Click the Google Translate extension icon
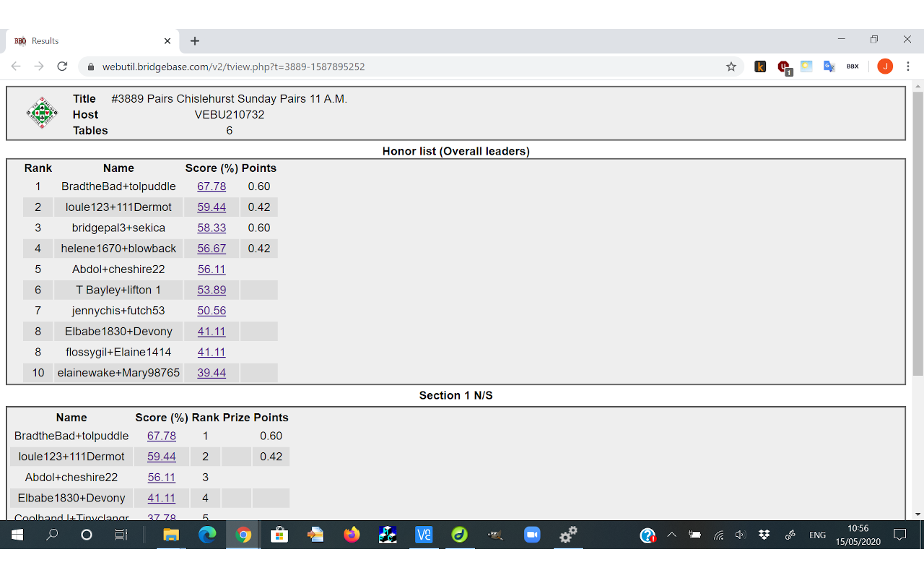This screenshot has width=924, height=578. tap(829, 66)
